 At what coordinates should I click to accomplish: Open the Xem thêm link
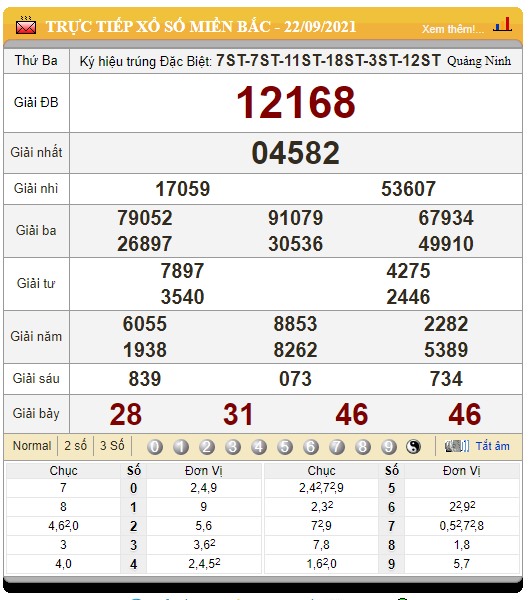coord(453,29)
